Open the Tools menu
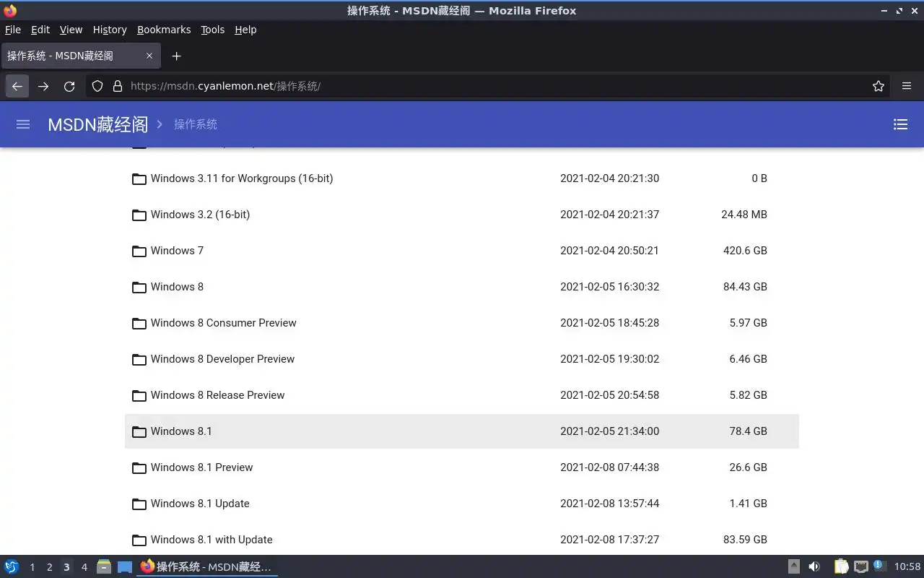 point(212,30)
